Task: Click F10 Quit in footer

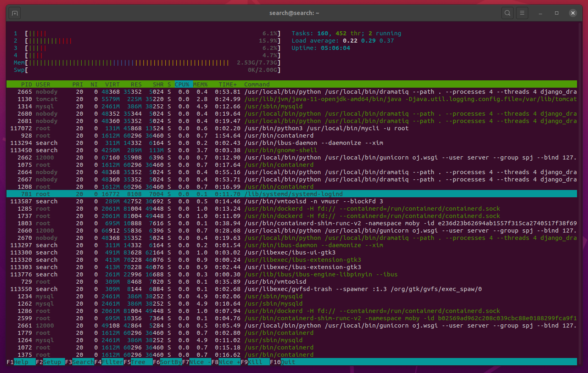Action: pos(282,362)
